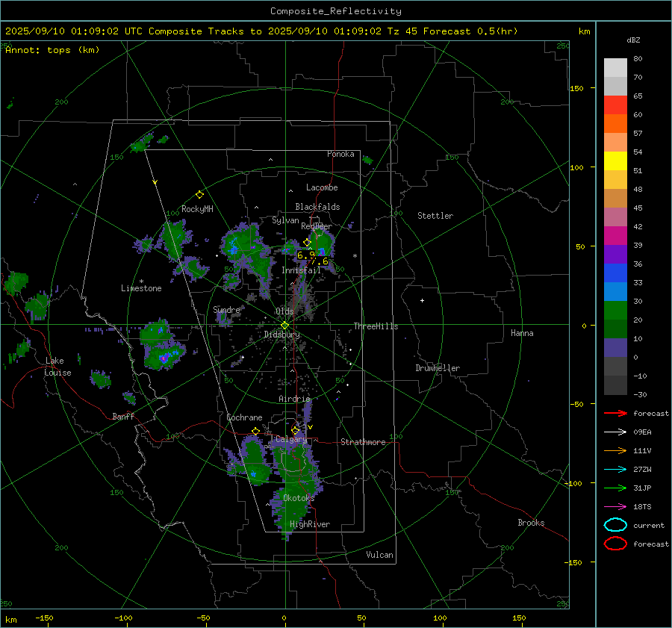Screen dimensions: 672x628
Task: Click the magenta 18TS arrow legend icon
Action: click(615, 507)
